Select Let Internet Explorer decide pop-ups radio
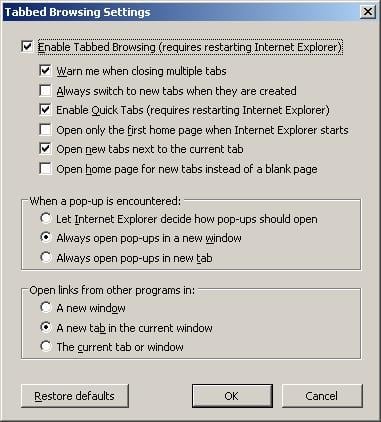This screenshot has width=381, height=422. pos(46,218)
